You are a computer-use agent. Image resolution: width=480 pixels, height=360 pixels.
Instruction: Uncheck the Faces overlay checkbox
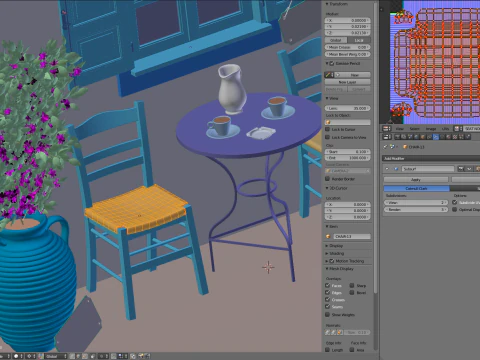tap(327, 285)
